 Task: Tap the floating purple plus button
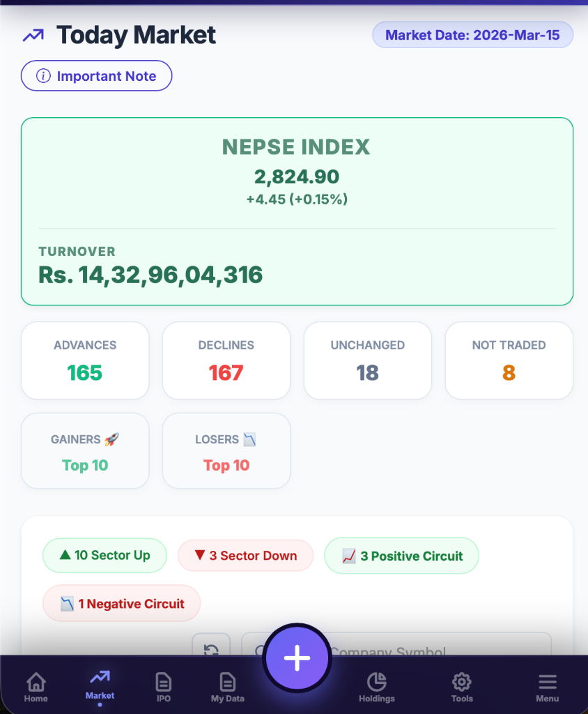(x=296, y=657)
